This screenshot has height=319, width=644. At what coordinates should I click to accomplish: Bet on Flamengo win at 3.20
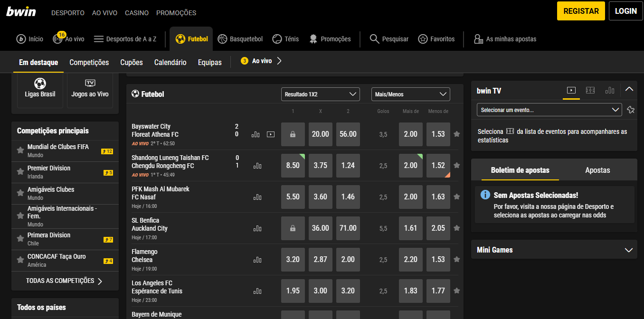click(x=293, y=260)
